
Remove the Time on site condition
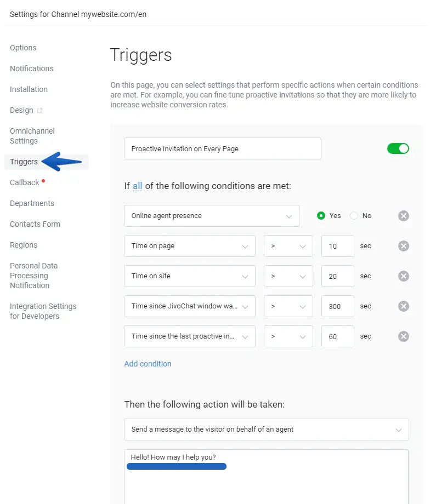[403, 276]
